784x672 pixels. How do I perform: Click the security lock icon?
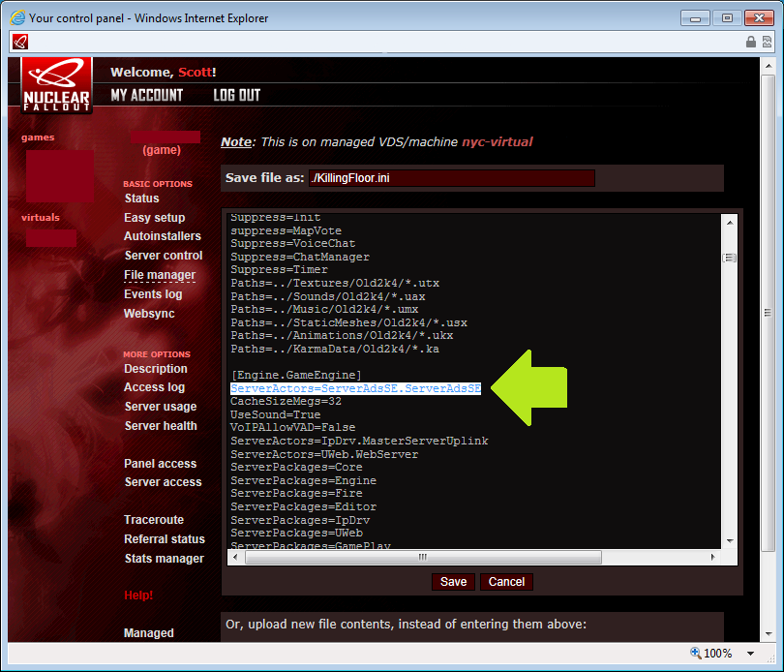point(750,42)
